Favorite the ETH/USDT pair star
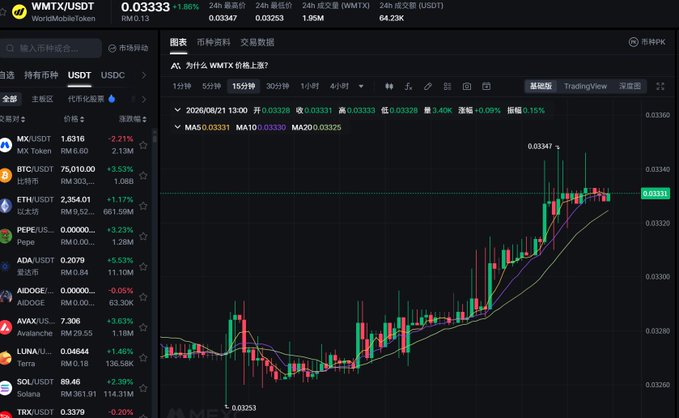Image resolution: width=679 pixels, height=418 pixels. coord(143,206)
